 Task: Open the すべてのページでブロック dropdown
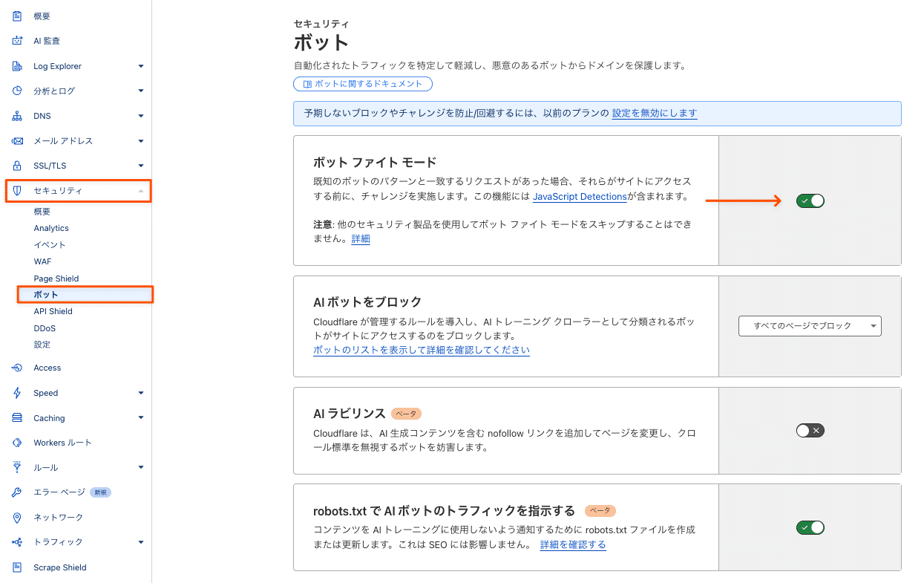tap(810, 326)
